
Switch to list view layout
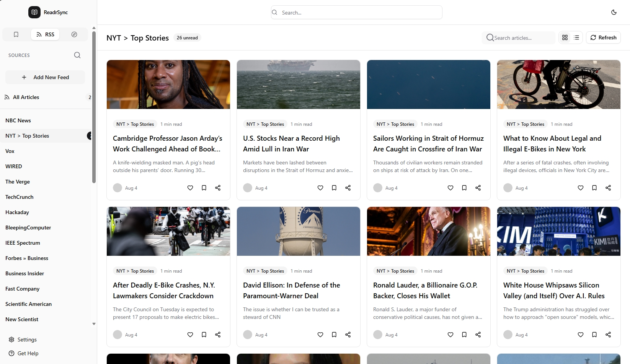(x=576, y=37)
